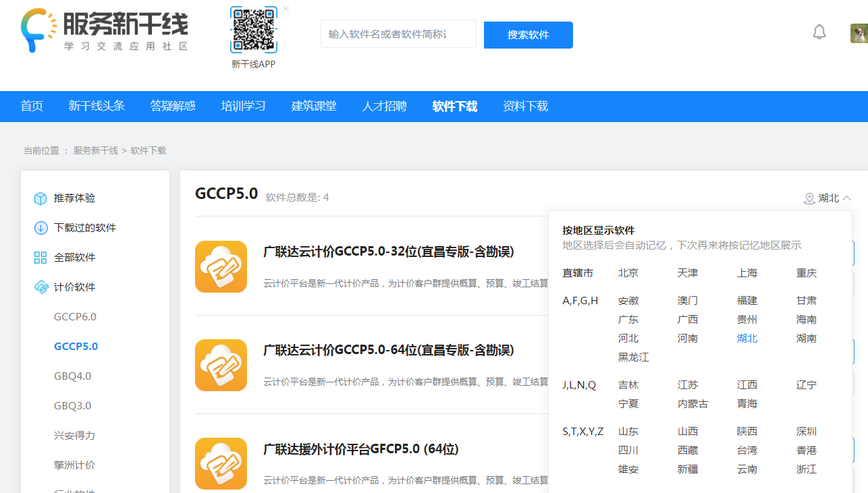Click 服务新干线 breadcrumb link
This screenshot has width=868, height=493.
pyautogui.click(x=96, y=150)
